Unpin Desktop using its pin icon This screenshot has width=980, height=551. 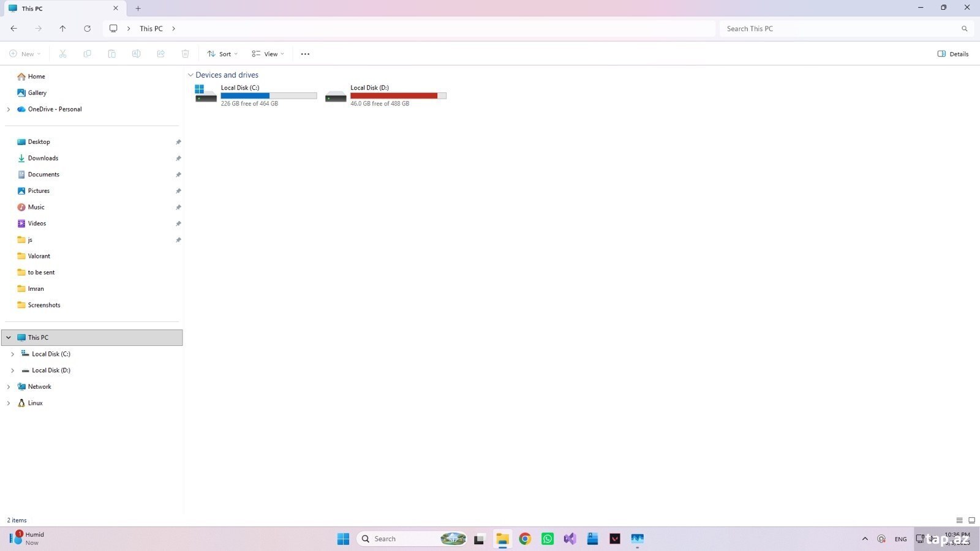pyautogui.click(x=178, y=142)
